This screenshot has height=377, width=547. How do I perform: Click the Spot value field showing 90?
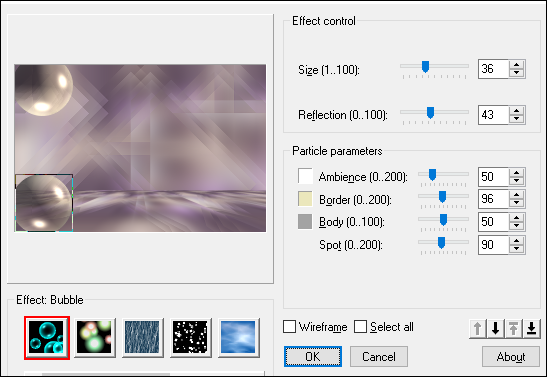point(494,245)
